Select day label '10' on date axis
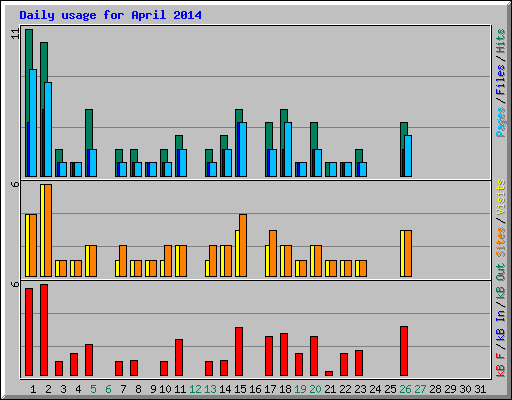512x400 pixels. pyautogui.click(x=165, y=389)
